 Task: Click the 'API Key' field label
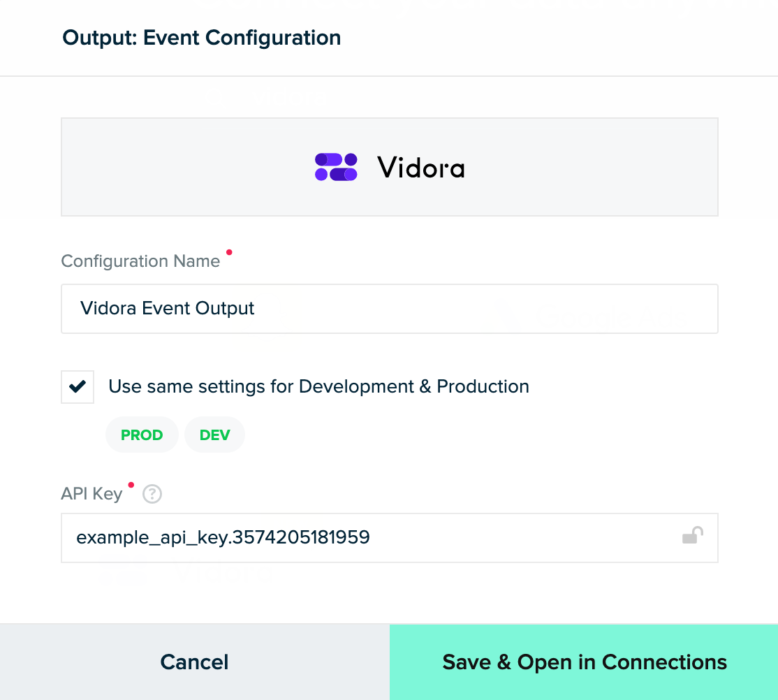tap(91, 493)
